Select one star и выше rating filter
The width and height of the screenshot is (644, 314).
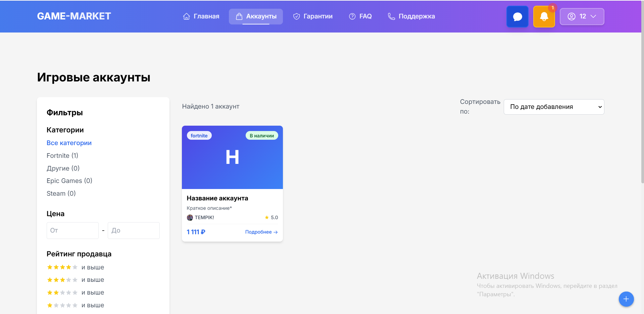tap(76, 305)
